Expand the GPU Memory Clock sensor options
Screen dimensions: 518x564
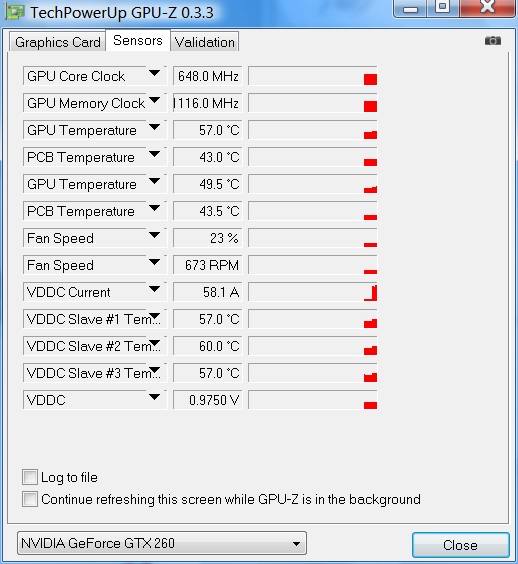pos(154,100)
